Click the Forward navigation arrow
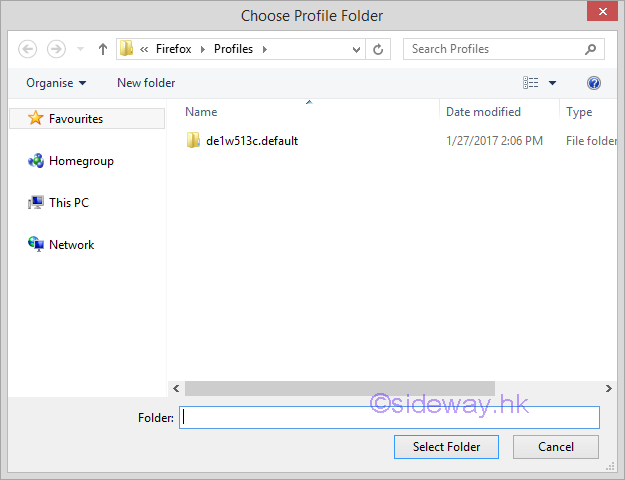Viewport: 625px width, 480px height. pyautogui.click(x=56, y=49)
